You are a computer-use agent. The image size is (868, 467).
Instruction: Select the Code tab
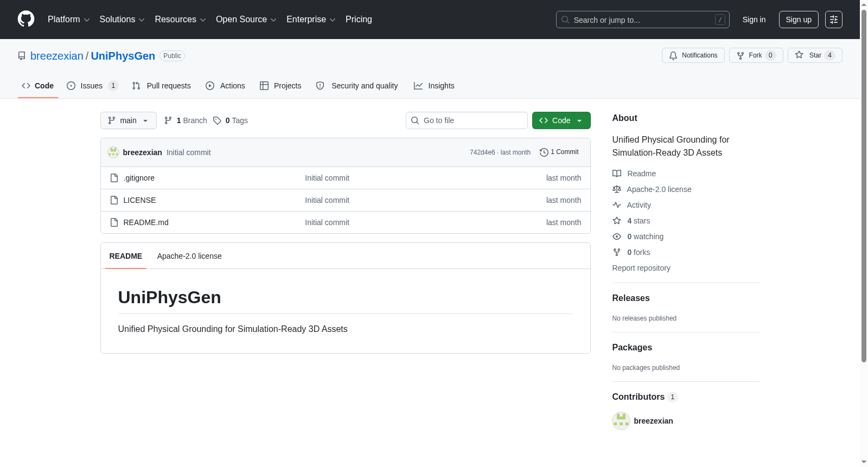(x=38, y=86)
